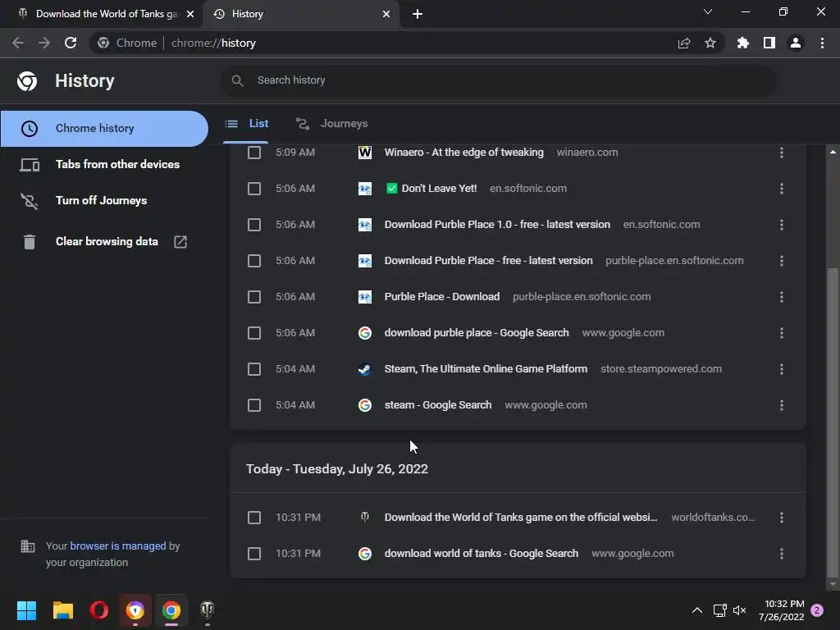Viewport: 840px width, 630px height.
Task: Open actions menu for Winaero entry
Action: (x=782, y=153)
